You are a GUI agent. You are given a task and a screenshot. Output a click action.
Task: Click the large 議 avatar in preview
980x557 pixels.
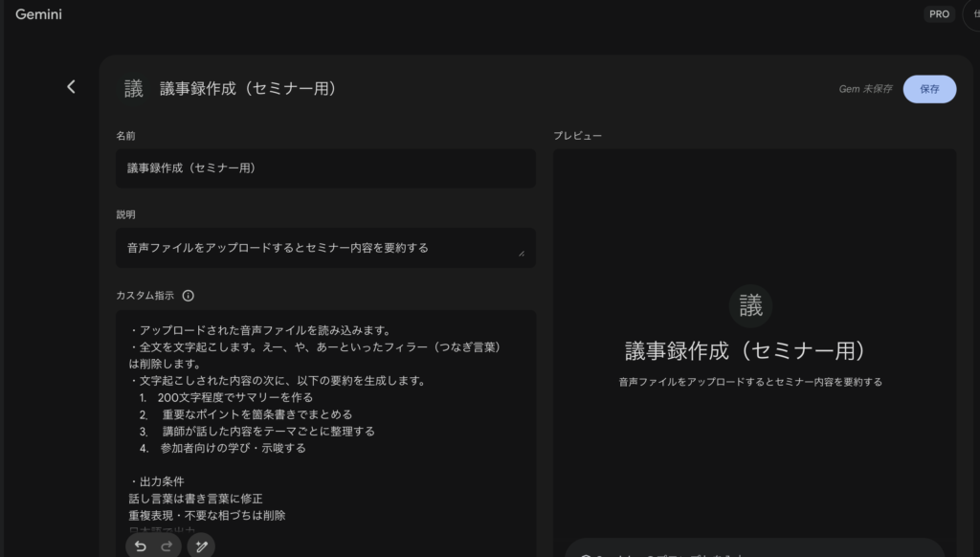[750, 306]
